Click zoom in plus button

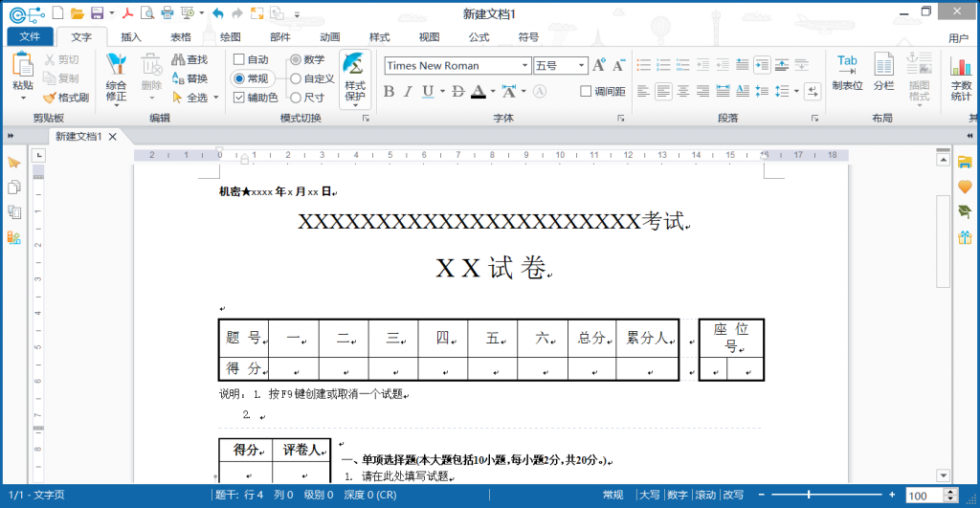(892, 495)
